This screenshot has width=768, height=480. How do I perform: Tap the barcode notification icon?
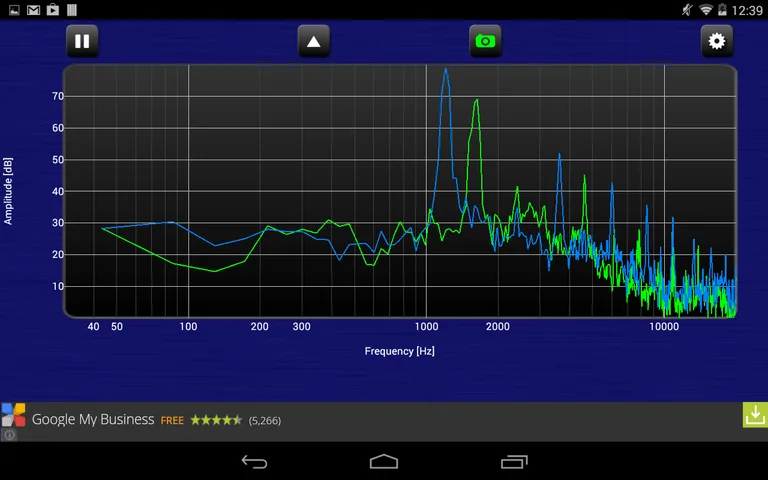click(72, 10)
